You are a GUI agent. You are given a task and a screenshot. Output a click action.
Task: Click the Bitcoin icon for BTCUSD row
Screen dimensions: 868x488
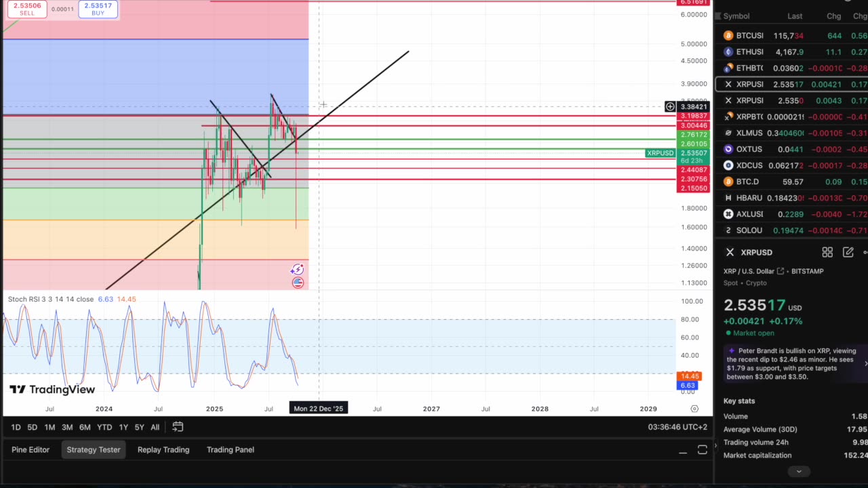[728, 35]
